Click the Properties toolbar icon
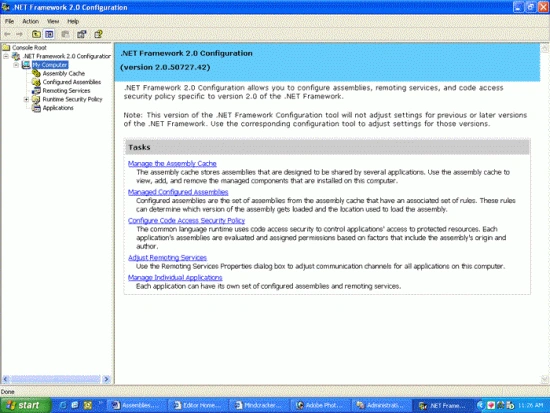Screen dimensions: 550x413 click(82, 34)
